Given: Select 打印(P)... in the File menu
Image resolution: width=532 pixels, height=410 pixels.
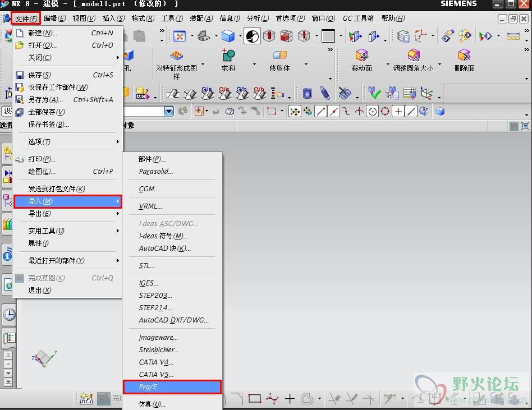Looking at the screenshot, I should [67, 159].
